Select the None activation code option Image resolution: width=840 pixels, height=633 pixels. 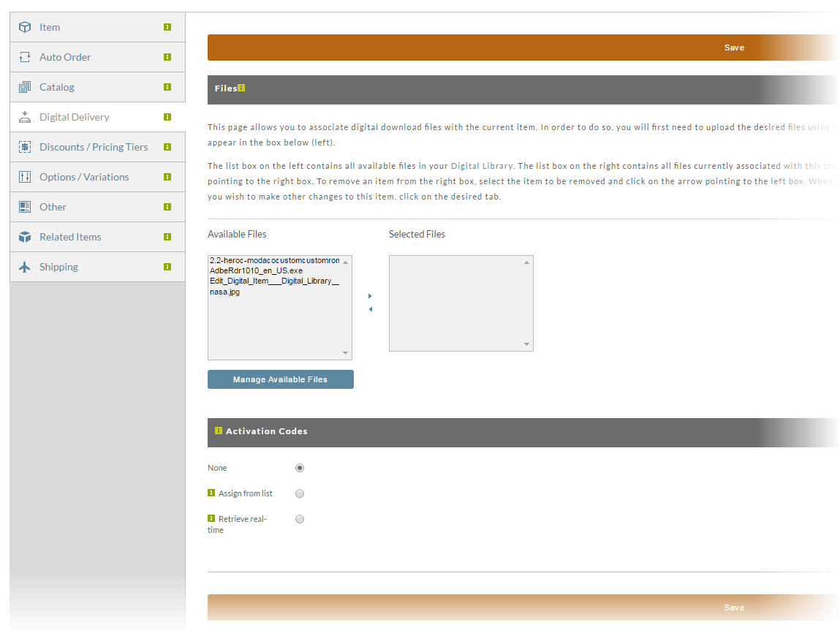(x=300, y=468)
